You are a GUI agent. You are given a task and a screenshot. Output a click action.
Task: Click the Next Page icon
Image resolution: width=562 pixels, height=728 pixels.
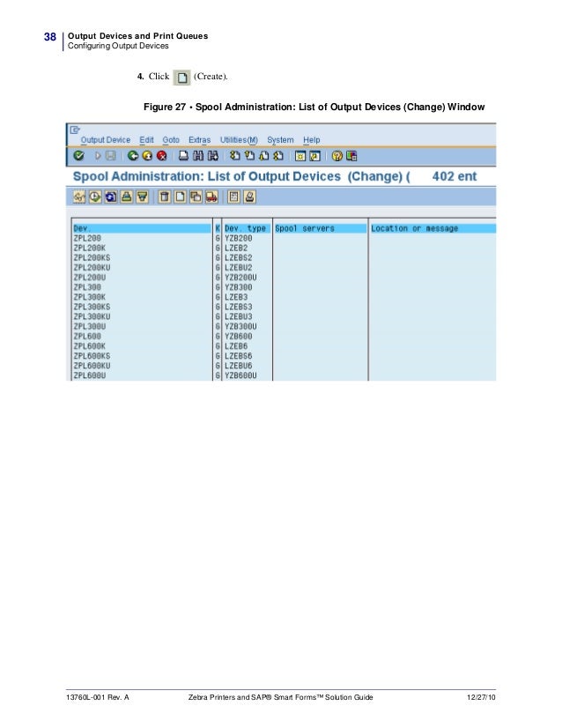(x=263, y=156)
